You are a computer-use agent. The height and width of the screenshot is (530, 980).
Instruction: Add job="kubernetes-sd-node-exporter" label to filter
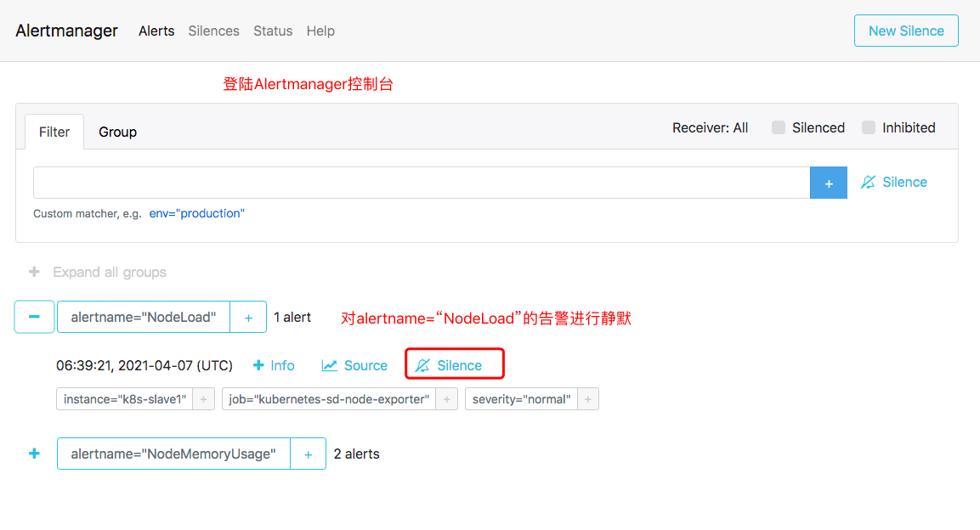[x=446, y=398]
